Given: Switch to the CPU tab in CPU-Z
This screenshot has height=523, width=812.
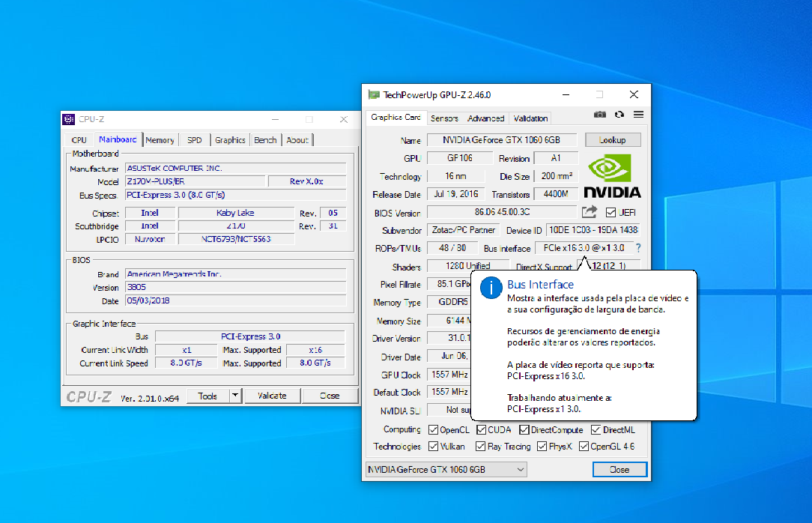Looking at the screenshot, I should [79, 140].
